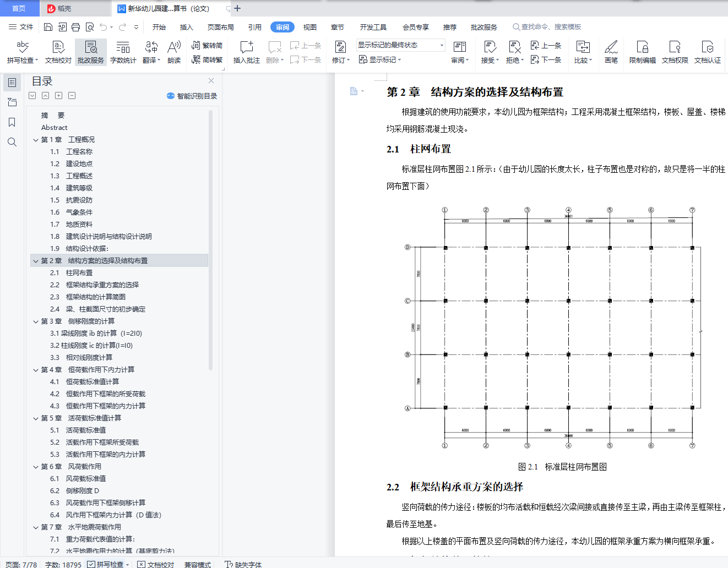
Task: Open the 接受 accept dropdown
Action: [x=490, y=52]
